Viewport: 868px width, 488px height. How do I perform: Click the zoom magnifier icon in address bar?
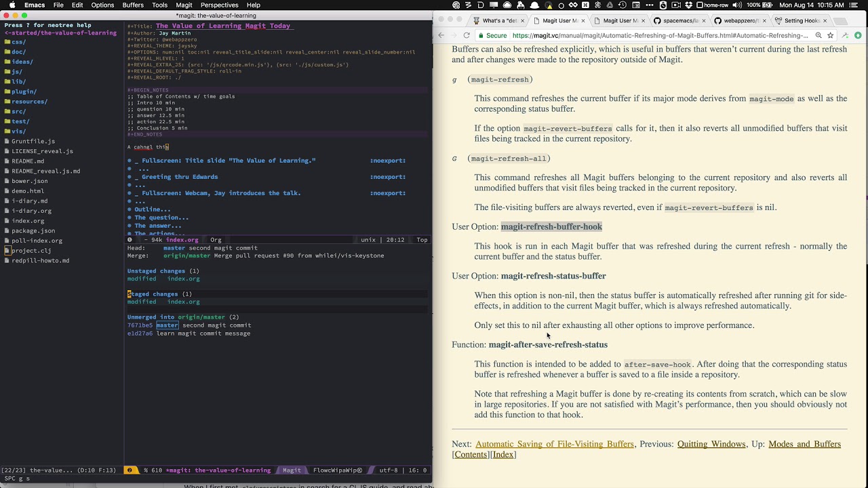(818, 35)
